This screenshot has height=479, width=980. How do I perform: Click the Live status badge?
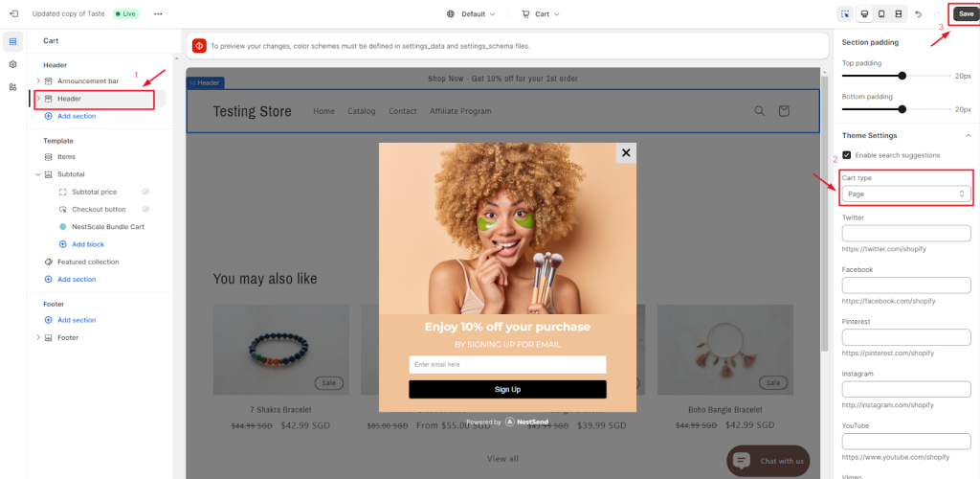[x=125, y=13]
